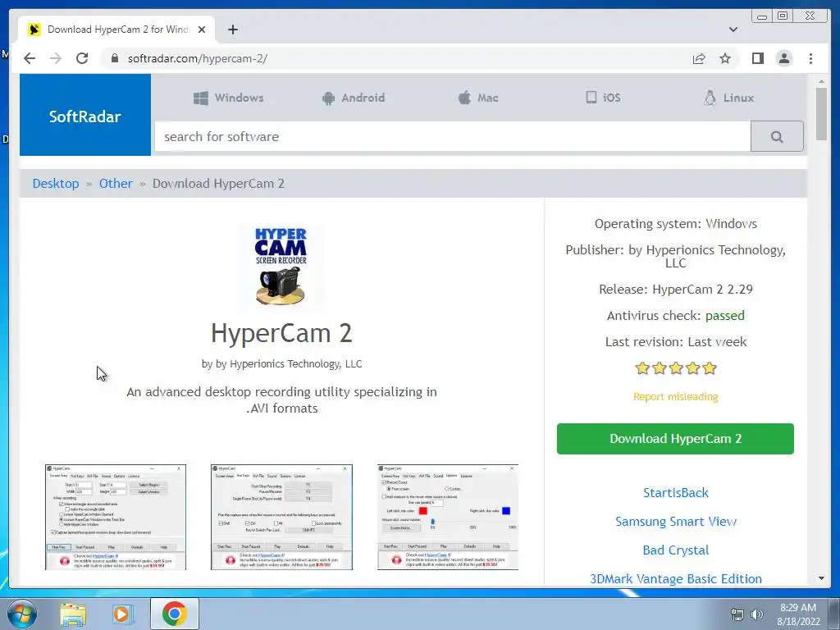Open the Windows software category
This screenshot has width=840, height=630.
tap(229, 98)
